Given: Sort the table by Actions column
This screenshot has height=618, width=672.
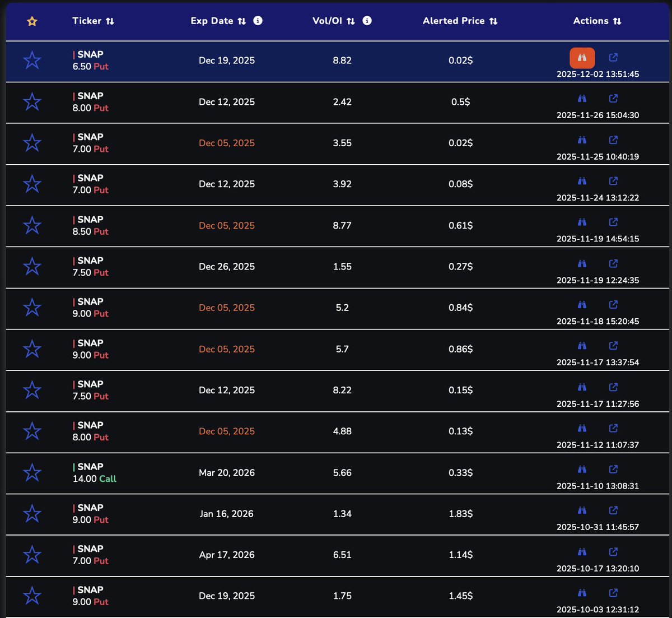Looking at the screenshot, I should click(x=617, y=21).
